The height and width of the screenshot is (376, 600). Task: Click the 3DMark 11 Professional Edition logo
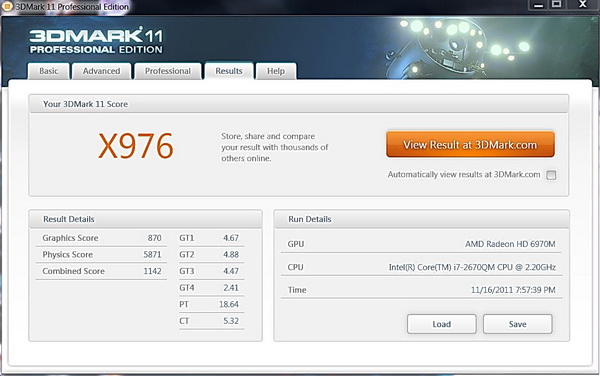point(96,41)
